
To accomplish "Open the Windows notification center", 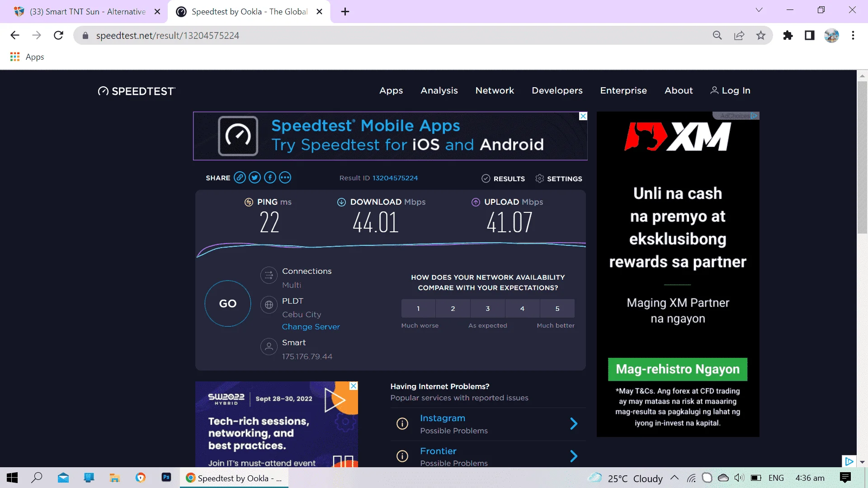I will (845, 478).
